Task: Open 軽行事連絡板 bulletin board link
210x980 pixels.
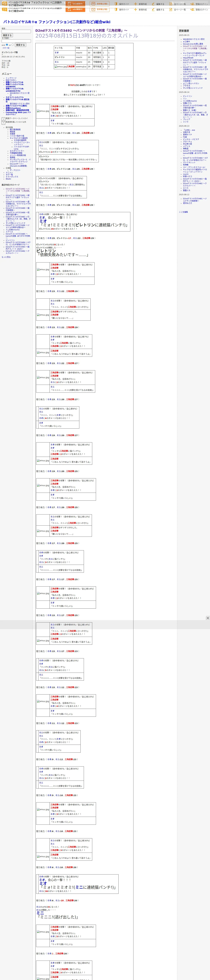Action: (x=15, y=129)
